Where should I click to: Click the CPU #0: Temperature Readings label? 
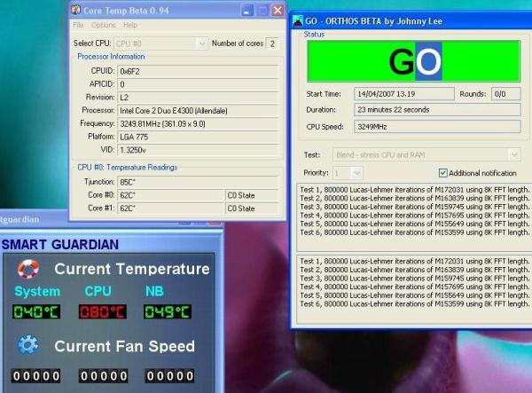tap(128, 168)
